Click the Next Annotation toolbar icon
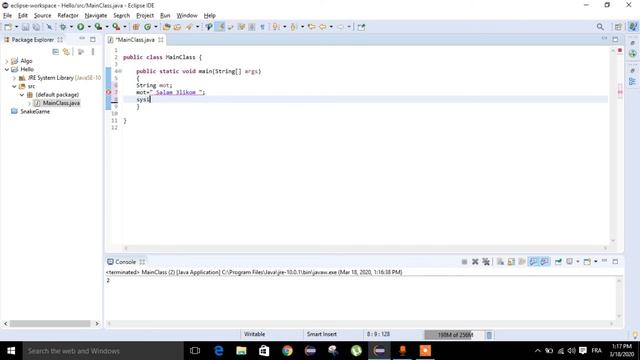Image resolution: width=640 pixels, height=360 pixels. tap(276, 27)
